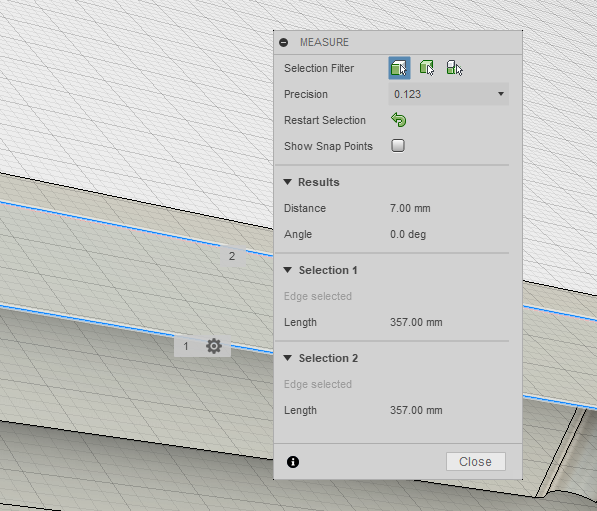Click the measurement marker labeled 1
The width and height of the screenshot is (597, 511).
186,346
